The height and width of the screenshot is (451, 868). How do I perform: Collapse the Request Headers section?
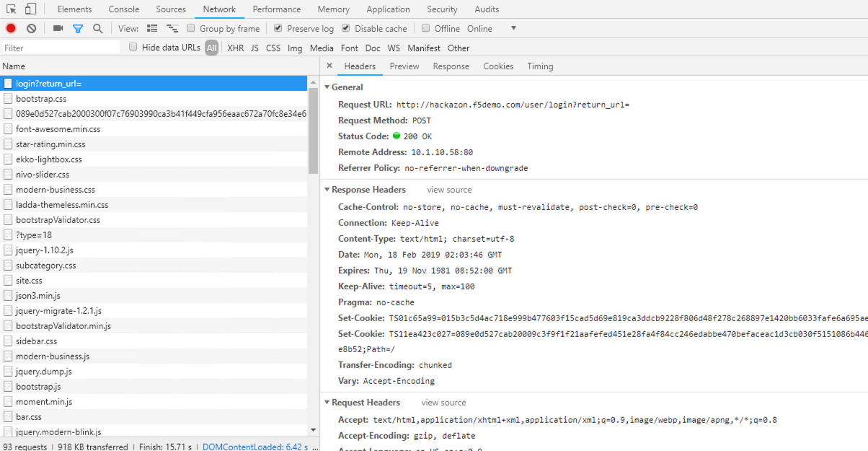click(x=327, y=403)
